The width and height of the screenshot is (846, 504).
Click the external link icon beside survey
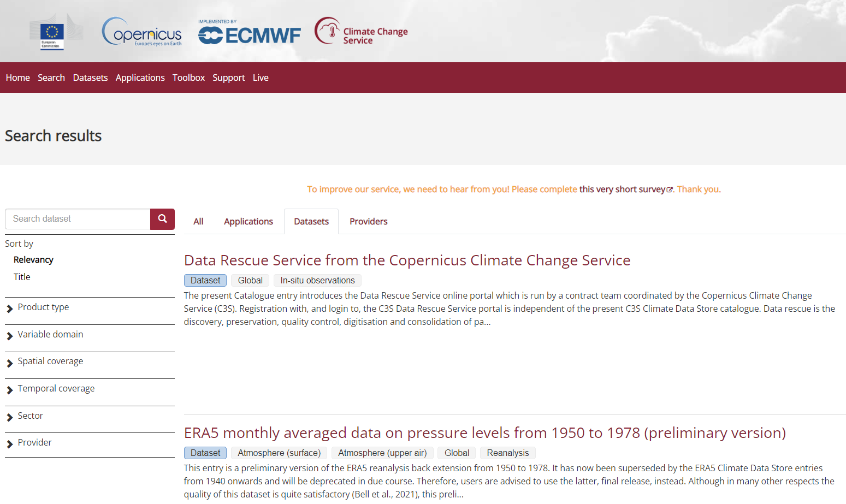coord(670,190)
